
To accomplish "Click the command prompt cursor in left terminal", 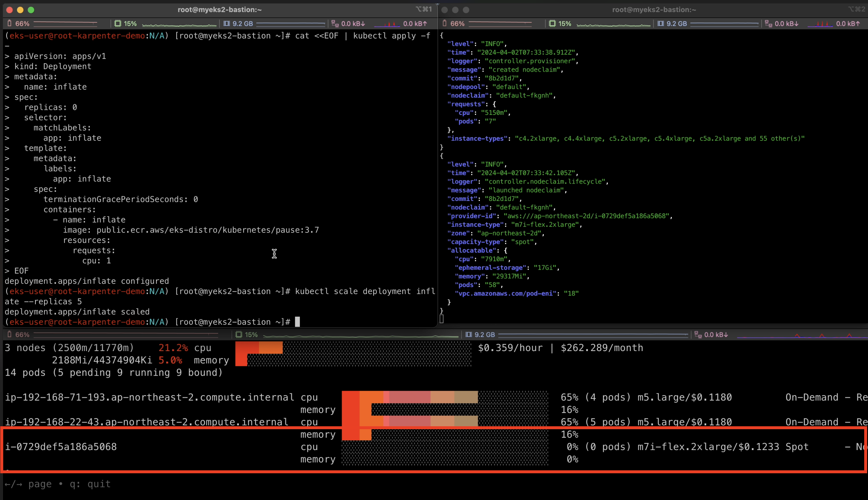I will [297, 322].
